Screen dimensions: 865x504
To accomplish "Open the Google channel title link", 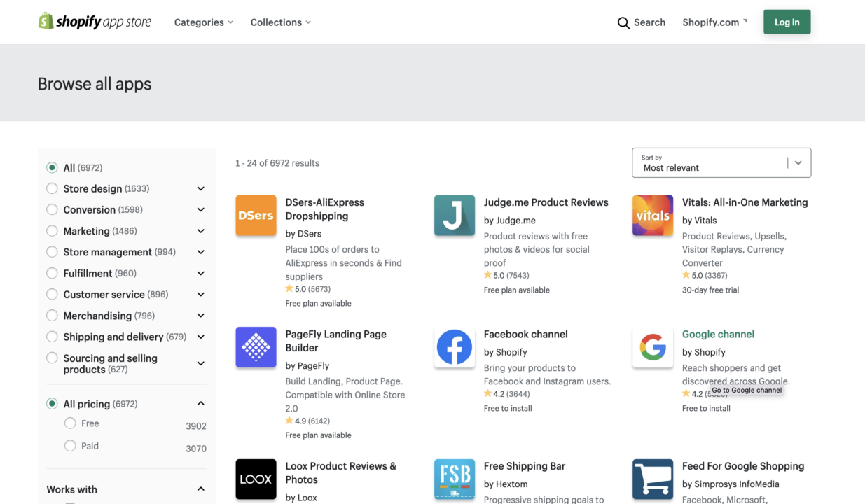I will [x=719, y=334].
